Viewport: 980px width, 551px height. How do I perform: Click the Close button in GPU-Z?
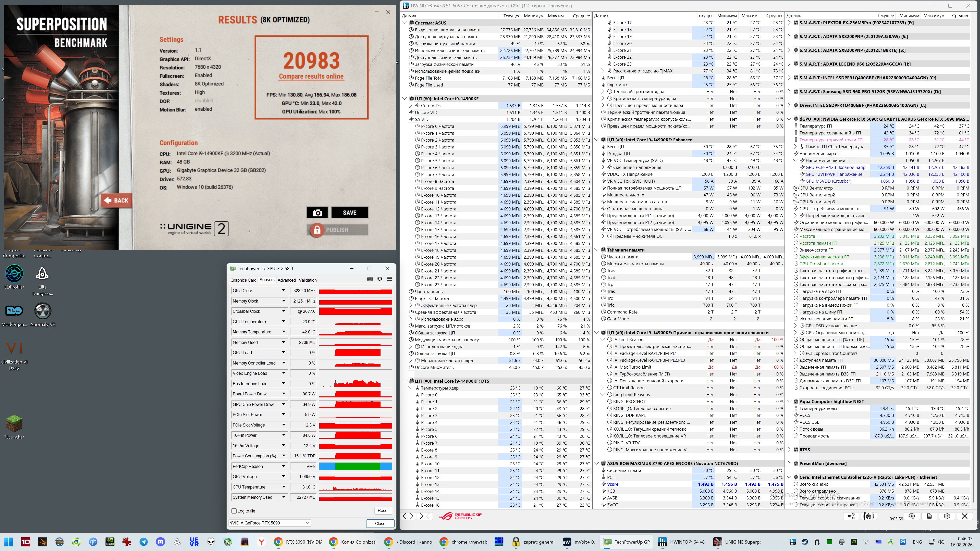point(380,523)
